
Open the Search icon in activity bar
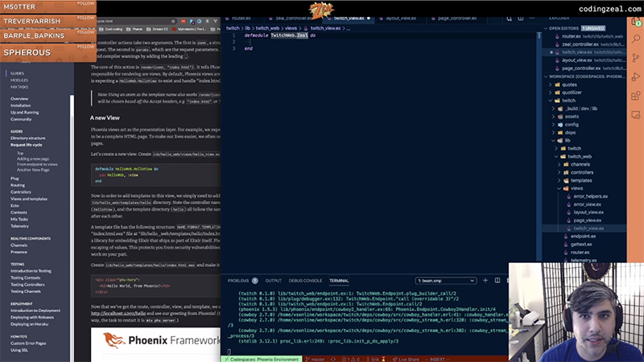636,39
